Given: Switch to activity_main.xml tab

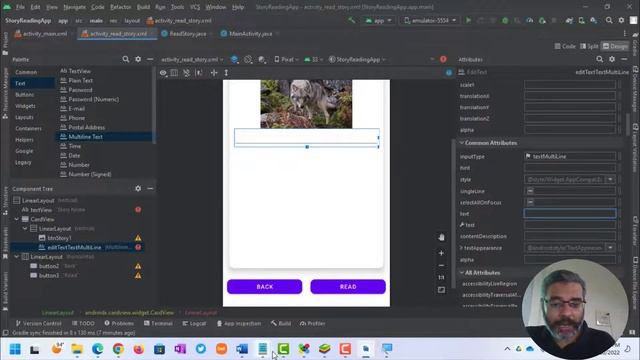Looking at the screenshot, I should pos(41,34).
